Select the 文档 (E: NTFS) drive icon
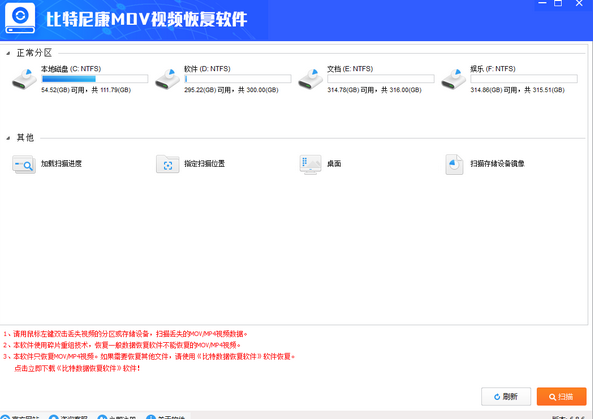 coord(310,79)
